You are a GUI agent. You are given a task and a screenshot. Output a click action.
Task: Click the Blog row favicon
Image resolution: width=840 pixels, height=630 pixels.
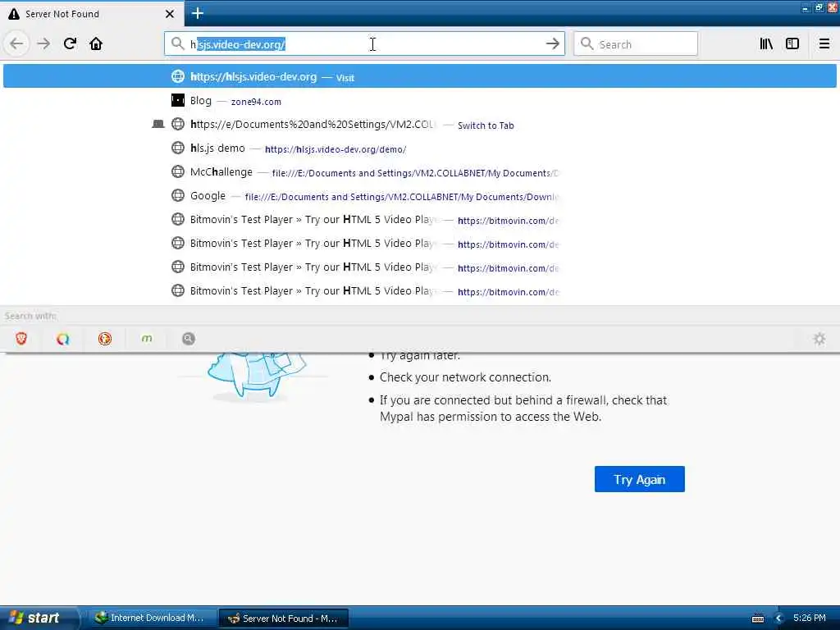tap(178, 100)
